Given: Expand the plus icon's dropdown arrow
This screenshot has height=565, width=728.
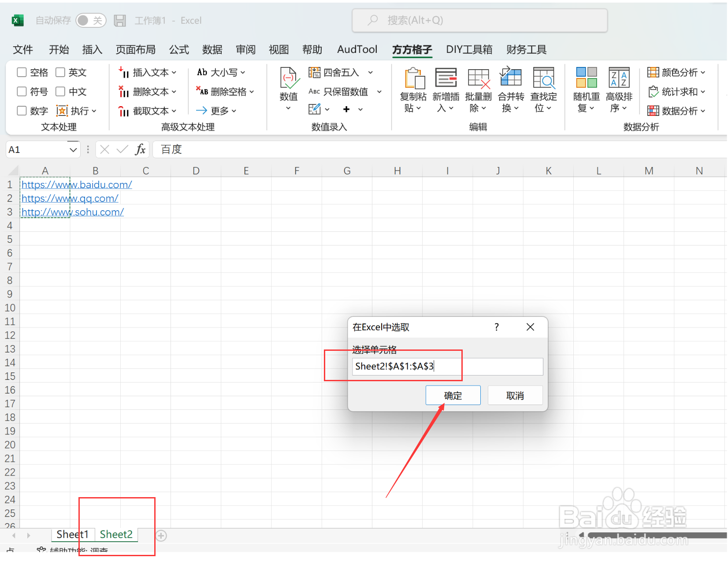Looking at the screenshot, I should 360,109.
